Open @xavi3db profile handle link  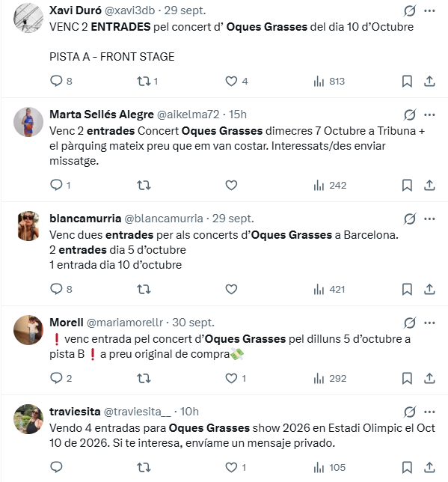click(x=129, y=10)
